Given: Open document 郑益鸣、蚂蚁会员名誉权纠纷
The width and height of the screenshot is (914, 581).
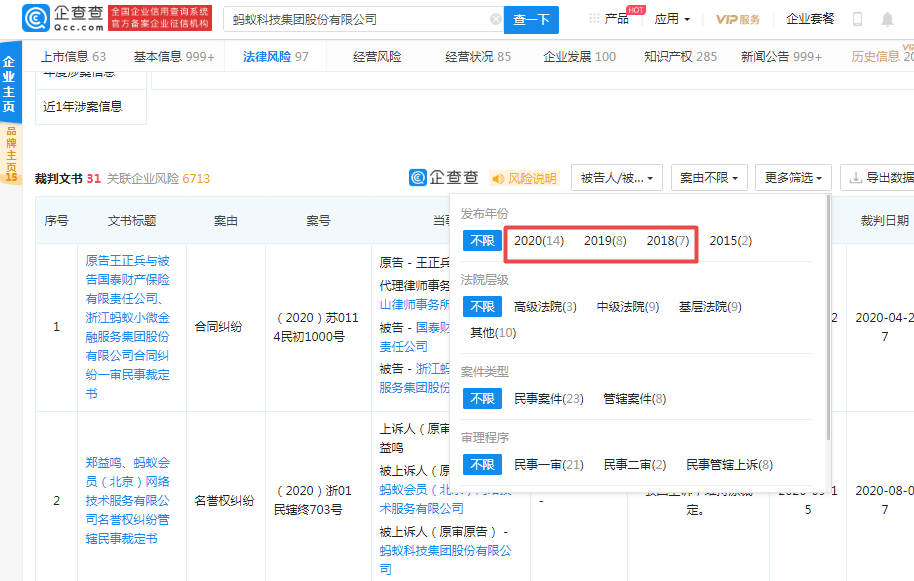Looking at the screenshot, I should pos(127,501).
